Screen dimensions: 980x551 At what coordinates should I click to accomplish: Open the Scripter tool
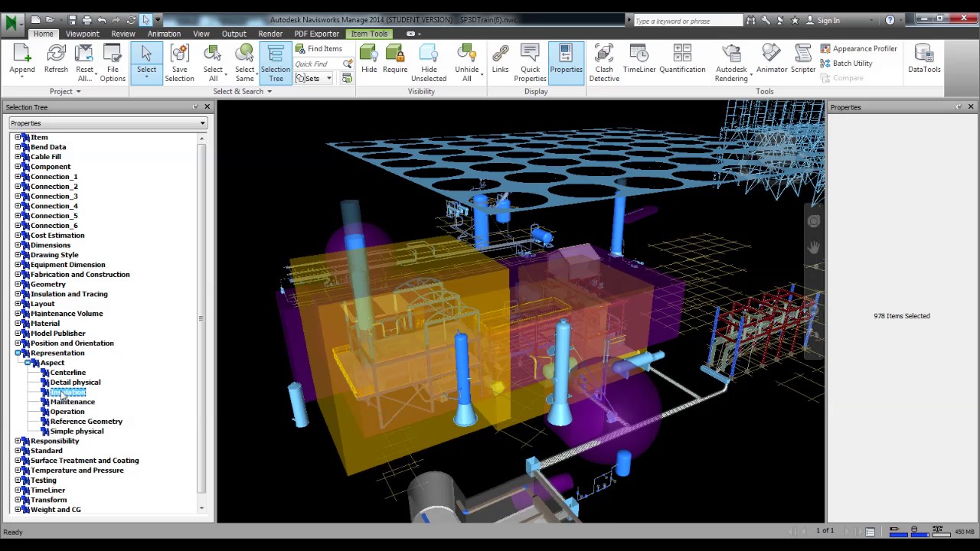pyautogui.click(x=803, y=60)
